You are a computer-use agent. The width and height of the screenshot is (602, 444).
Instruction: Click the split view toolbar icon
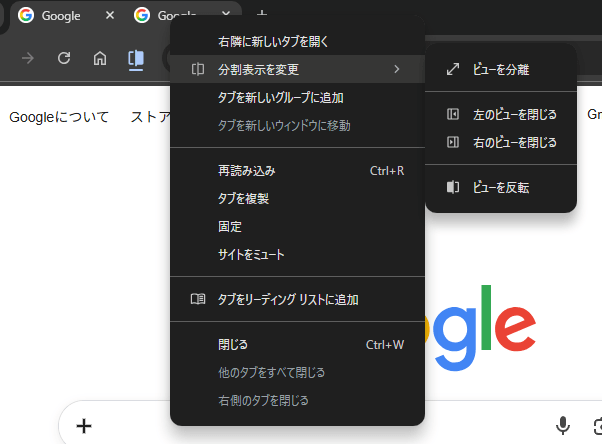[136, 60]
